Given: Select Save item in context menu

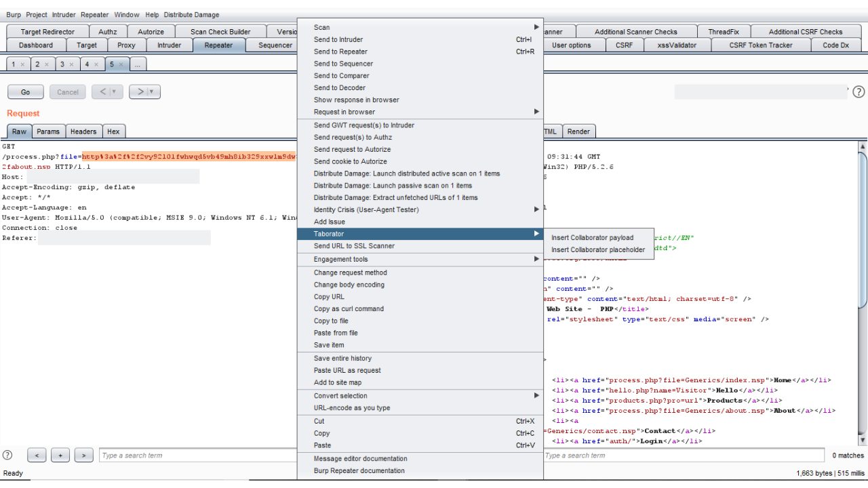Looking at the screenshot, I should 420,345.
